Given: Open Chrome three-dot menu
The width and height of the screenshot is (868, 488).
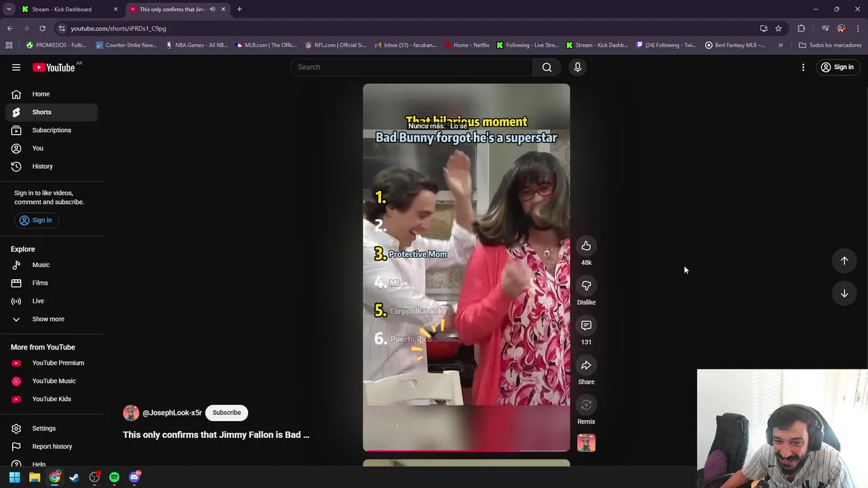Looking at the screenshot, I should 859,28.
